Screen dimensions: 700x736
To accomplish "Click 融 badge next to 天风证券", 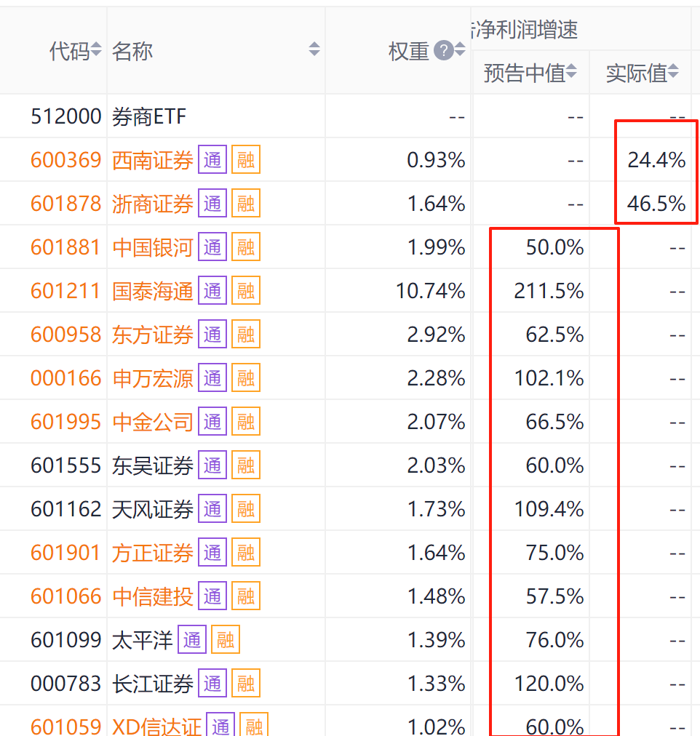I will click(x=246, y=509).
